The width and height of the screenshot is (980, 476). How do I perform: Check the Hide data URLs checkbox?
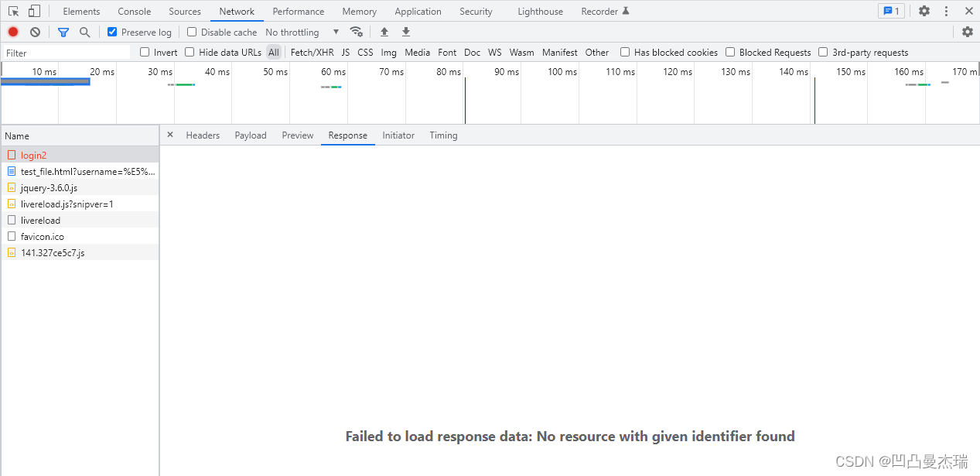tap(190, 53)
